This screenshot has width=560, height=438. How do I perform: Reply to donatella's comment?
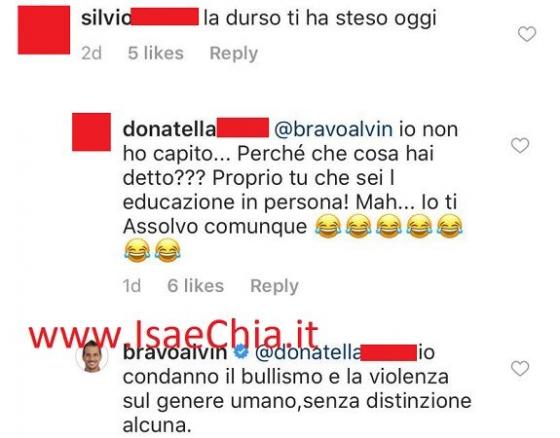[274, 286]
